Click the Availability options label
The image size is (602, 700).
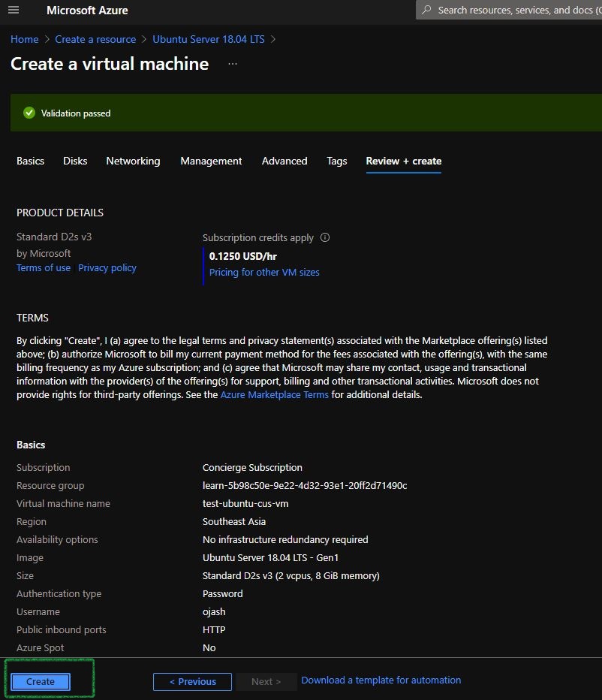(x=57, y=539)
